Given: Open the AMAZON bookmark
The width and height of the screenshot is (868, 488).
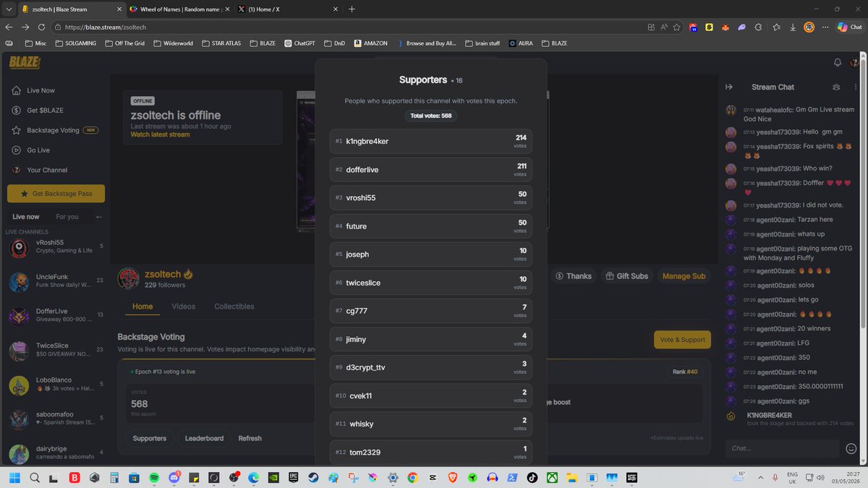Looking at the screenshot, I should [x=371, y=43].
